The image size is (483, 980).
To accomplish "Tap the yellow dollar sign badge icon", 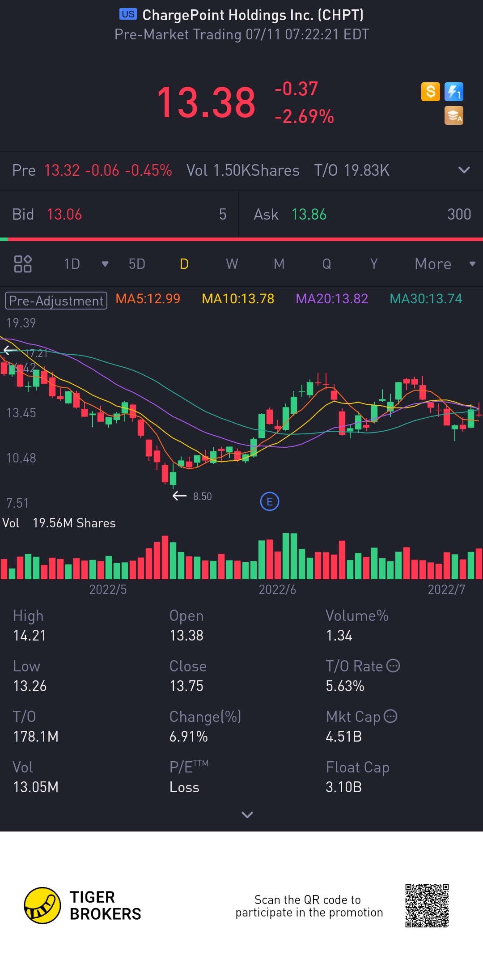I will point(431,92).
